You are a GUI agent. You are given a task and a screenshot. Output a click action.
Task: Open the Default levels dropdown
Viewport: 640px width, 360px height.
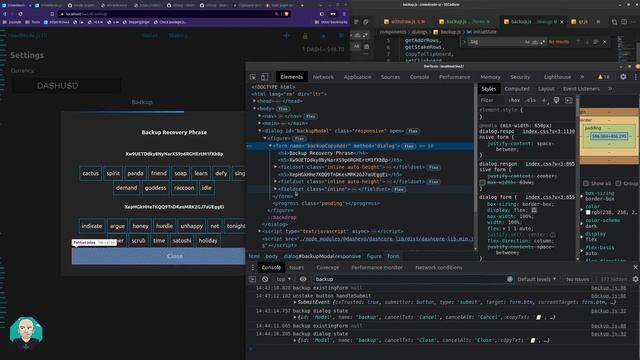(536, 279)
